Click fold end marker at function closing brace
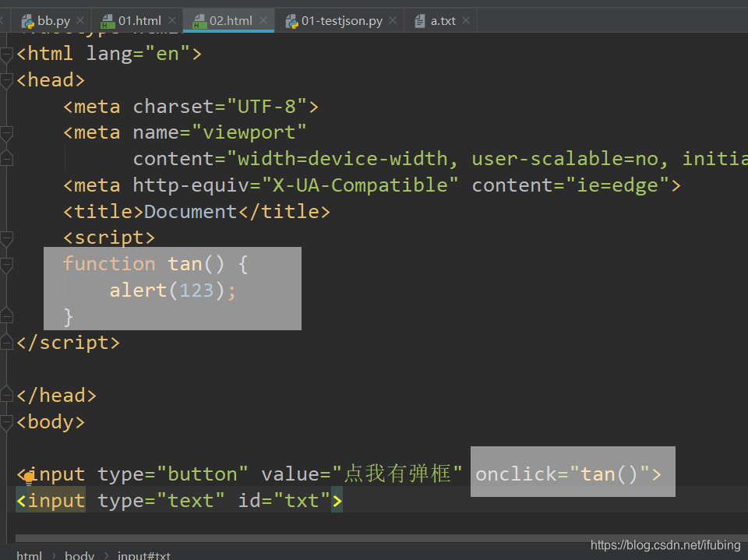This screenshot has height=560, width=748. click(6, 315)
